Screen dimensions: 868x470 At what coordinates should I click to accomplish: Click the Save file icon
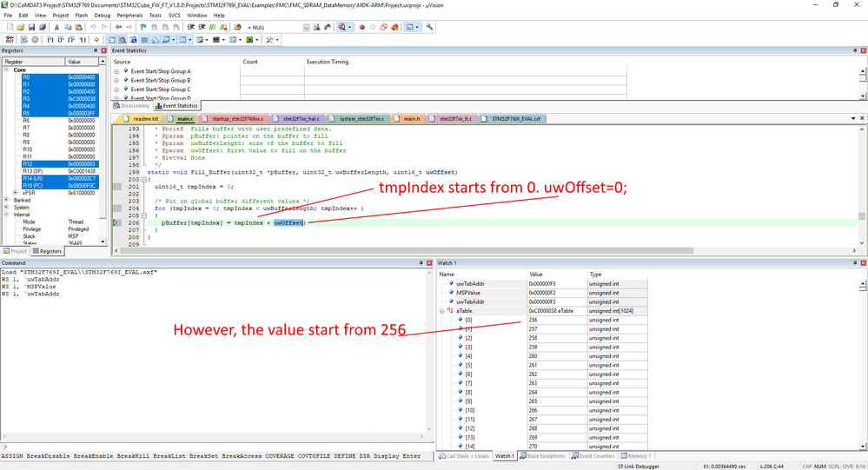click(31, 27)
